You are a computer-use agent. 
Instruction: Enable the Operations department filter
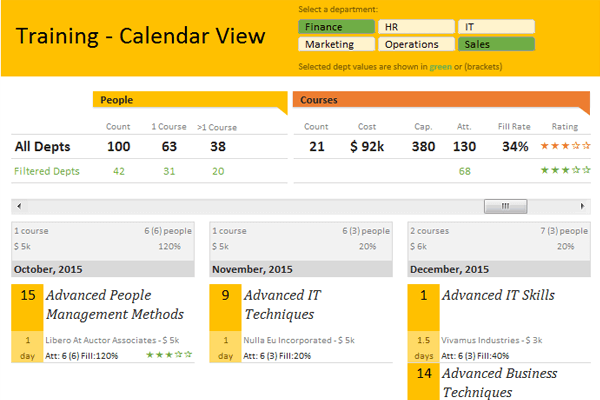(416, 44)
